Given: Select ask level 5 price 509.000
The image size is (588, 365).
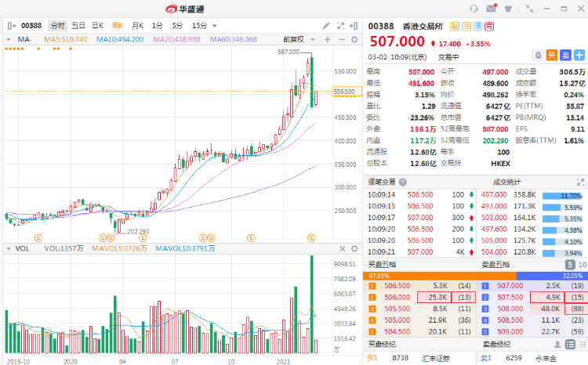Looking at the screenshot, I should click(x=510, y=331).
